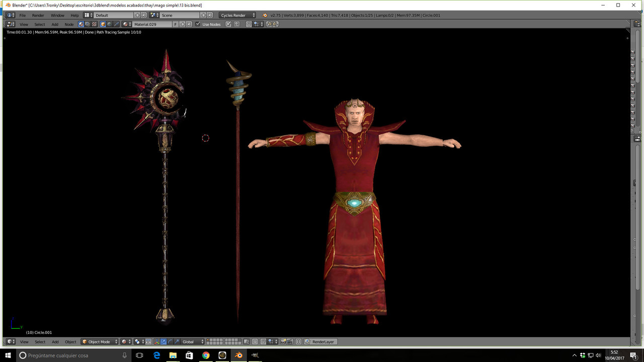The image size is (644, 362).
Task: Select the Shader nodes tree type icon
Action: 81,24
